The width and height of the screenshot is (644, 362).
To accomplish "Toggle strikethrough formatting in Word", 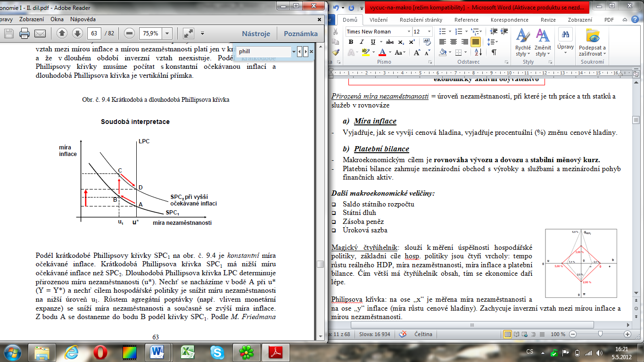I will tap(389, 42).
